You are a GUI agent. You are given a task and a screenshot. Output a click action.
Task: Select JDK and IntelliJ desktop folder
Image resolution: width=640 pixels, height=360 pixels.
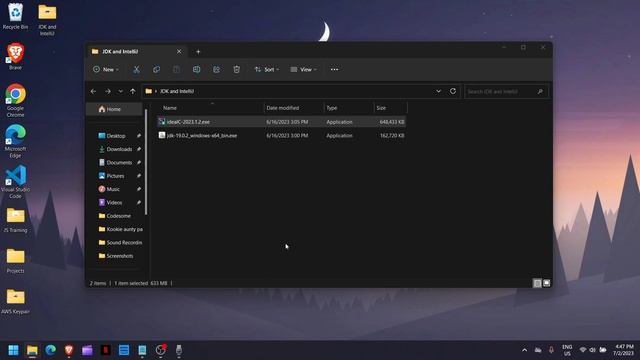coord(47,19)
